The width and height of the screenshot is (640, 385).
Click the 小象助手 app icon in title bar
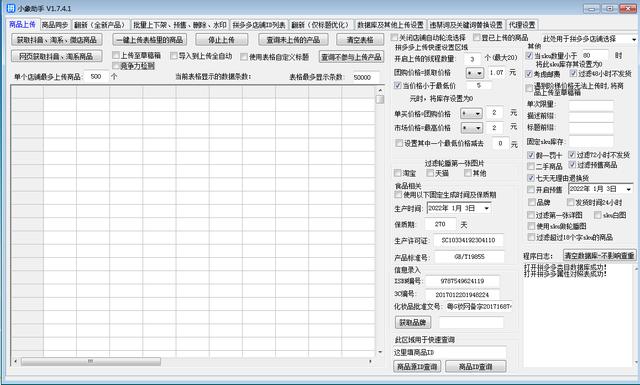coord(11,8)
